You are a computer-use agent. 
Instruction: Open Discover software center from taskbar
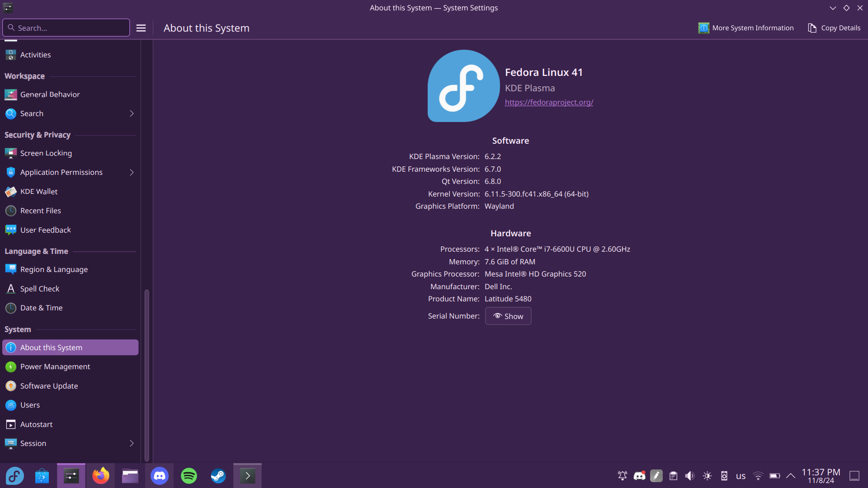(x=42, y=476)
